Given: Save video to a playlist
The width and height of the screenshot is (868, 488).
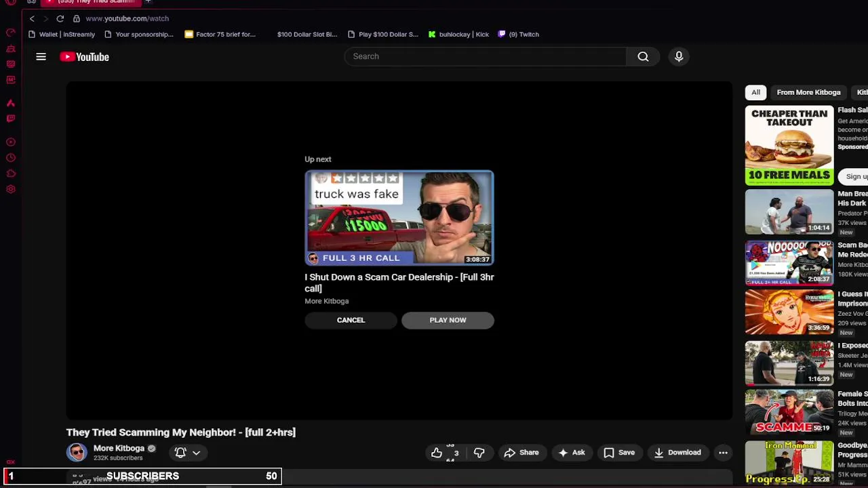Looking at the screenshot, I should coord(619,453).
